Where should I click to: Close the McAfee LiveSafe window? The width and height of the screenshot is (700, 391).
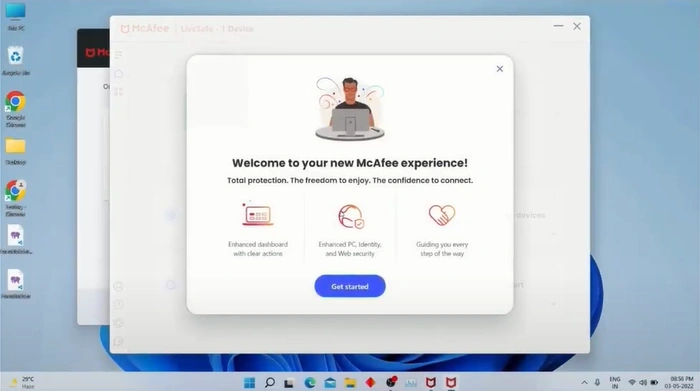pyautogui.click(x=577, y=26)
